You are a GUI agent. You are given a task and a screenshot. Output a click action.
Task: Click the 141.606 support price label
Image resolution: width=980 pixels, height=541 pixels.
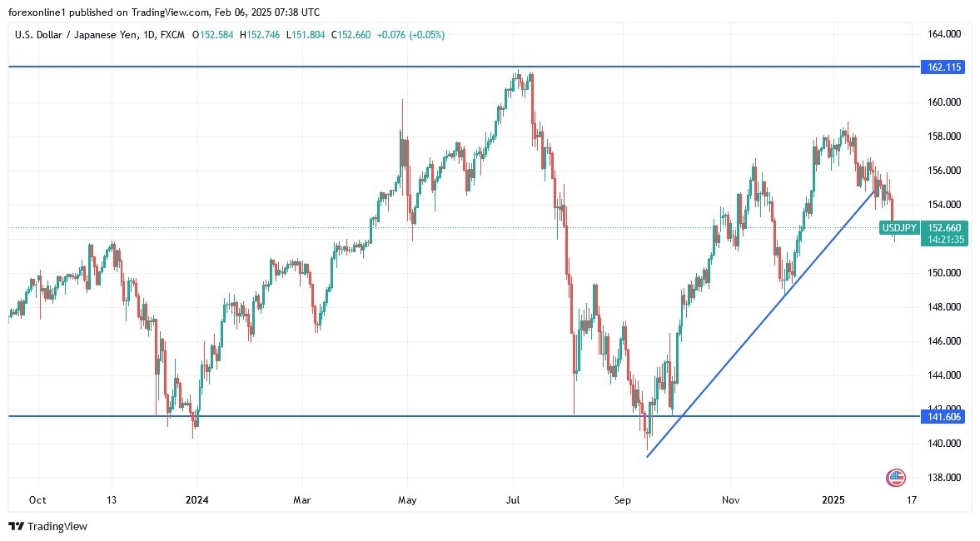point(942,416)
